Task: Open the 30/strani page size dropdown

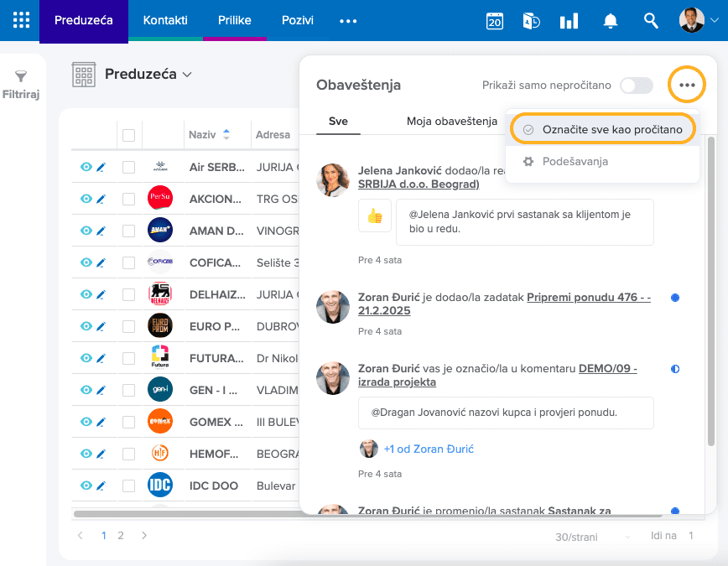Action: 592,537
